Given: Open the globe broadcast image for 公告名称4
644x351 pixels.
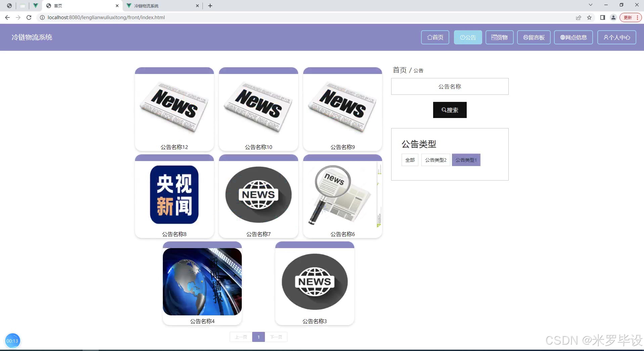Looking at the screenshot, I should coord(202,282).
